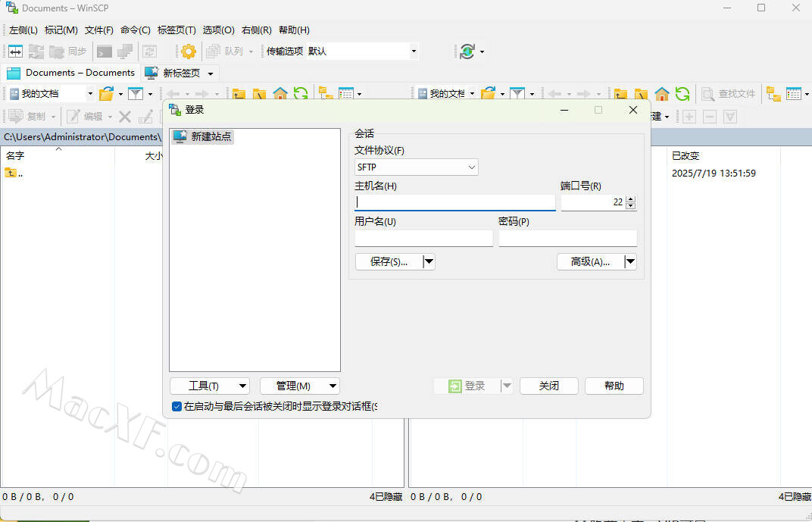
Task: Click the unselect files minus icon
Action: point(710,117)
